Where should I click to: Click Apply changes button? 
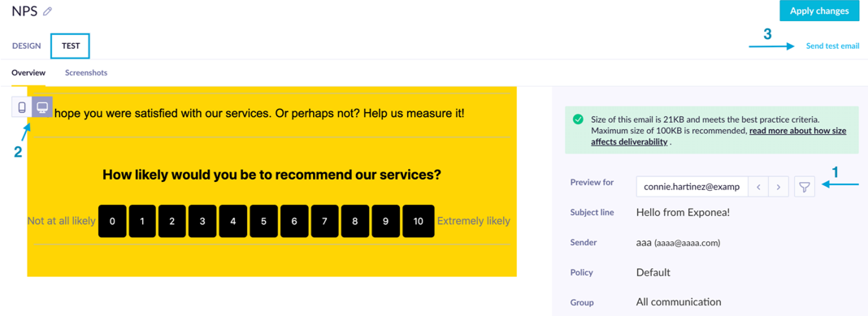[818, 11]
